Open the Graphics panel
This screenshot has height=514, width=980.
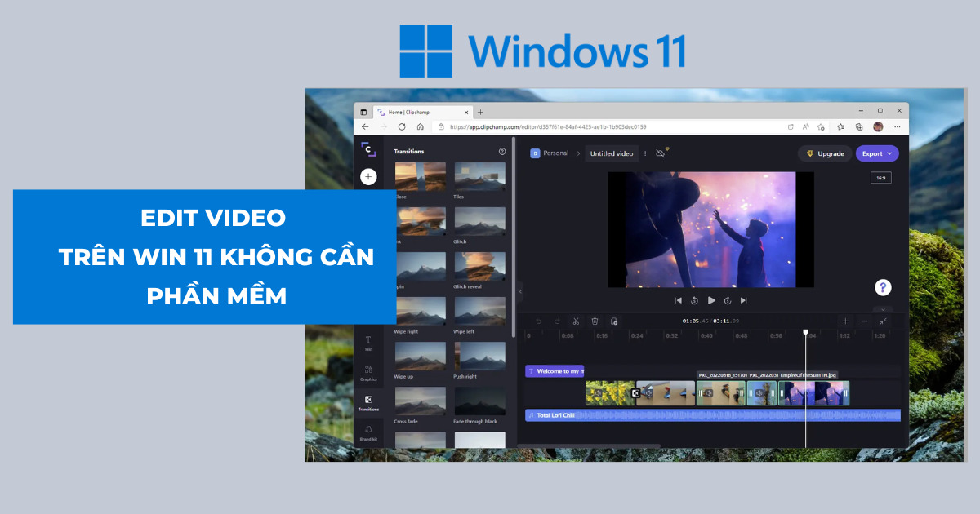(368, 373)
